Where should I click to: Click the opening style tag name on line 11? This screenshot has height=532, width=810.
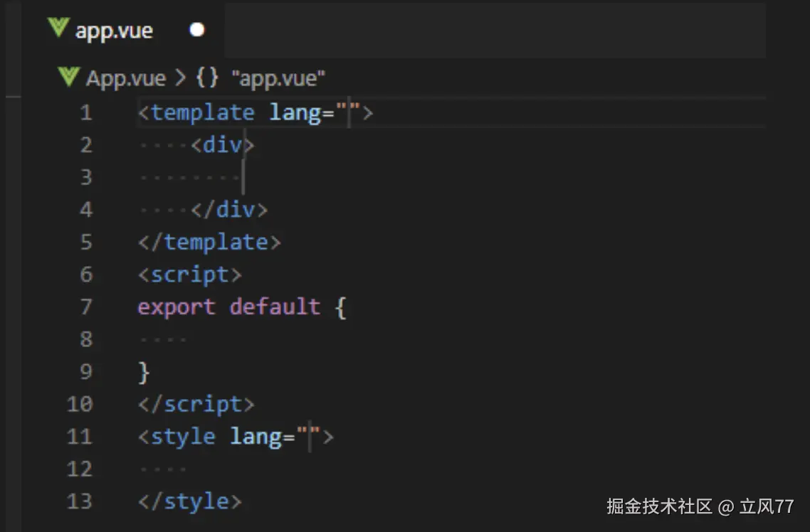183,437
